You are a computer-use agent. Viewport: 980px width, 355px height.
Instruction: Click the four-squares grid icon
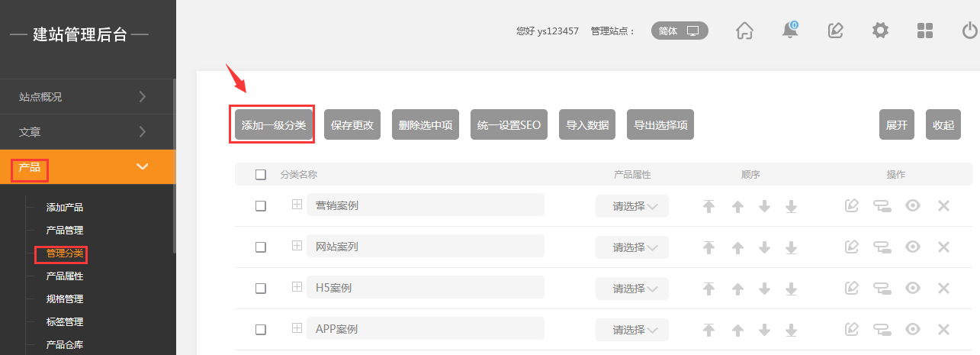tap(925, 31)
